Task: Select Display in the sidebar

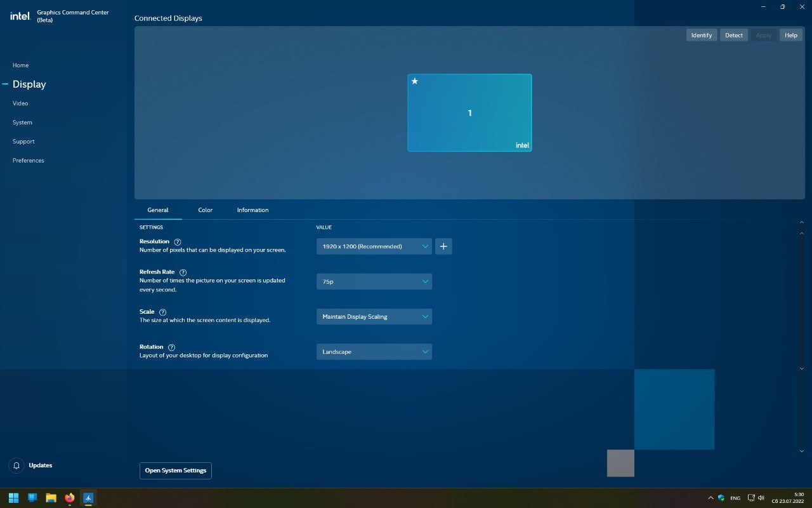Action: coord(29,84)
